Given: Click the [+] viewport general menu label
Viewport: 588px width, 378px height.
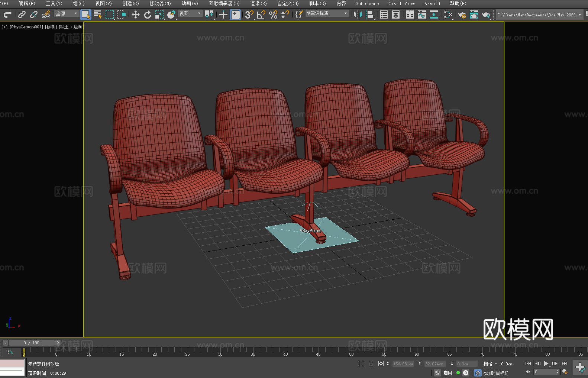Looking at the screenshot, I should coord(4,27).
